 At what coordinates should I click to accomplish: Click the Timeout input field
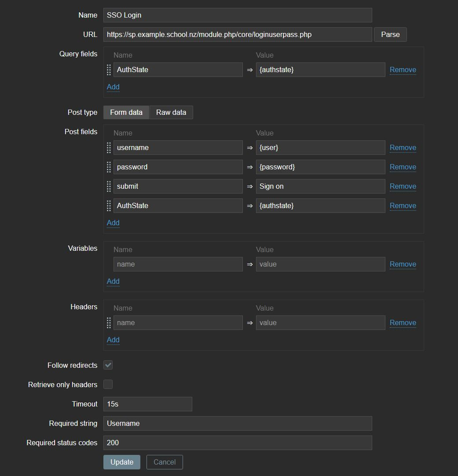coord(147,404)
